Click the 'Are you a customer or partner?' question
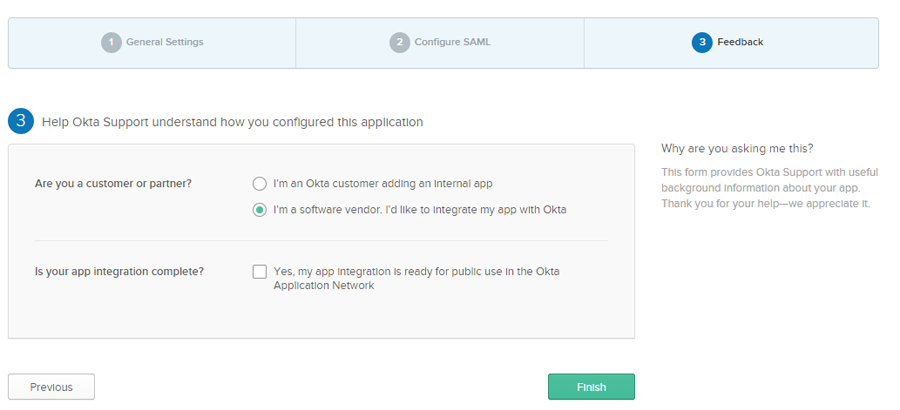900x410 pixels. tap(113, 184)
